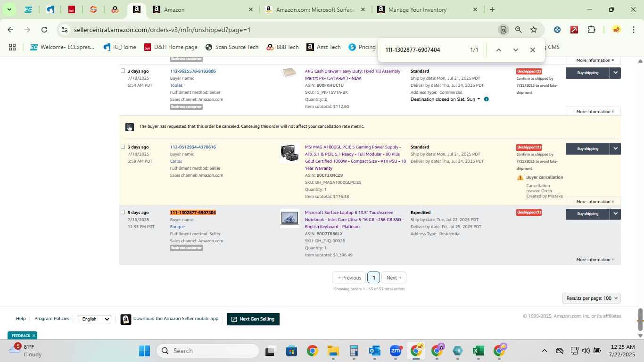Close the find-in-page bar
This screenshot has width=644, height=362.
(x=533, y=50)
